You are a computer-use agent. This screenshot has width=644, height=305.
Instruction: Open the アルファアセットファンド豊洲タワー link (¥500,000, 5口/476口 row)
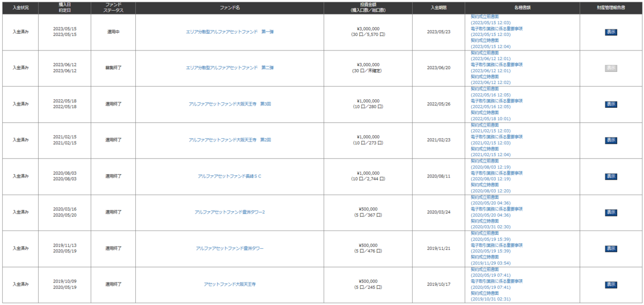(x=230, y=248)
